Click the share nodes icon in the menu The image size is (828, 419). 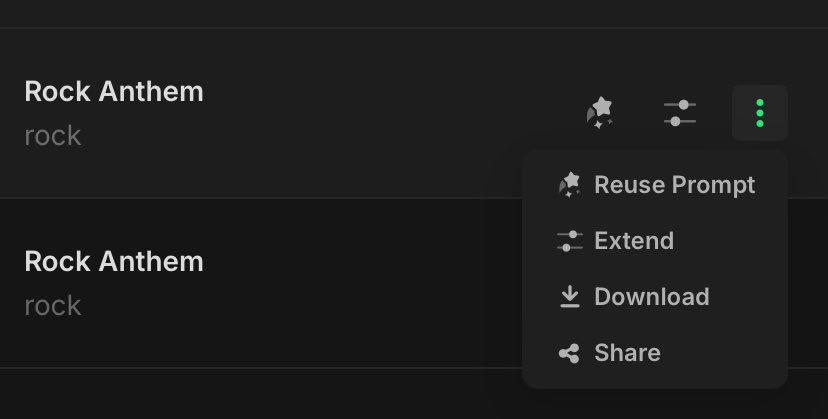pos(570,353)
